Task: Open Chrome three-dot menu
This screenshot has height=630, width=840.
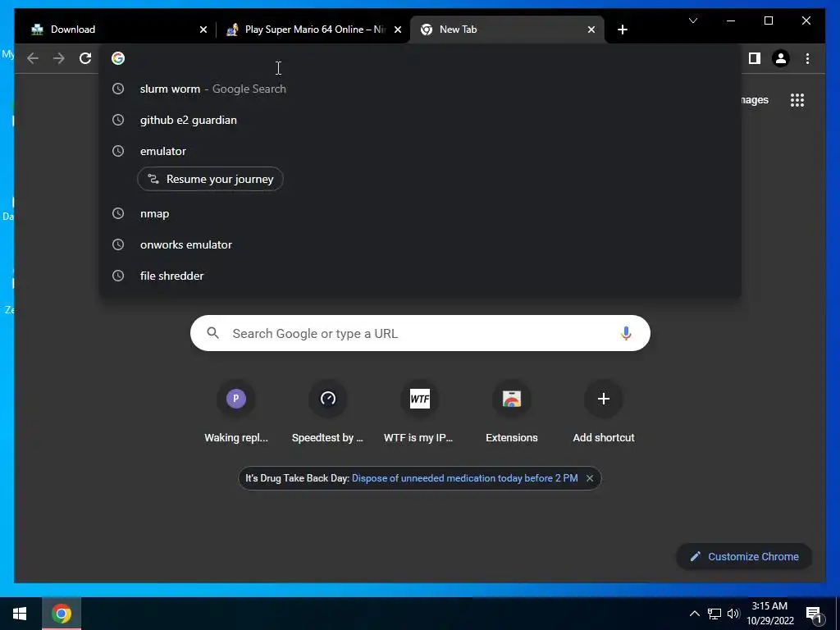Action: (807, 58)
